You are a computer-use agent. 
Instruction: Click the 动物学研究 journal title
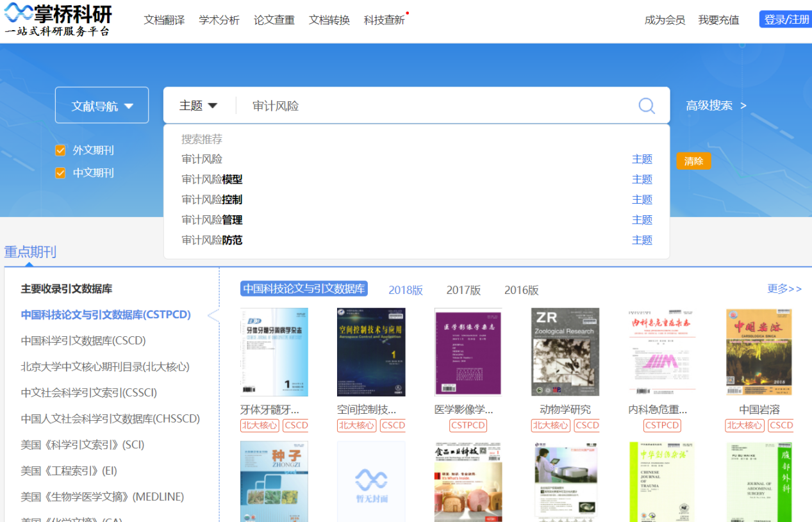tap(565, 410)
